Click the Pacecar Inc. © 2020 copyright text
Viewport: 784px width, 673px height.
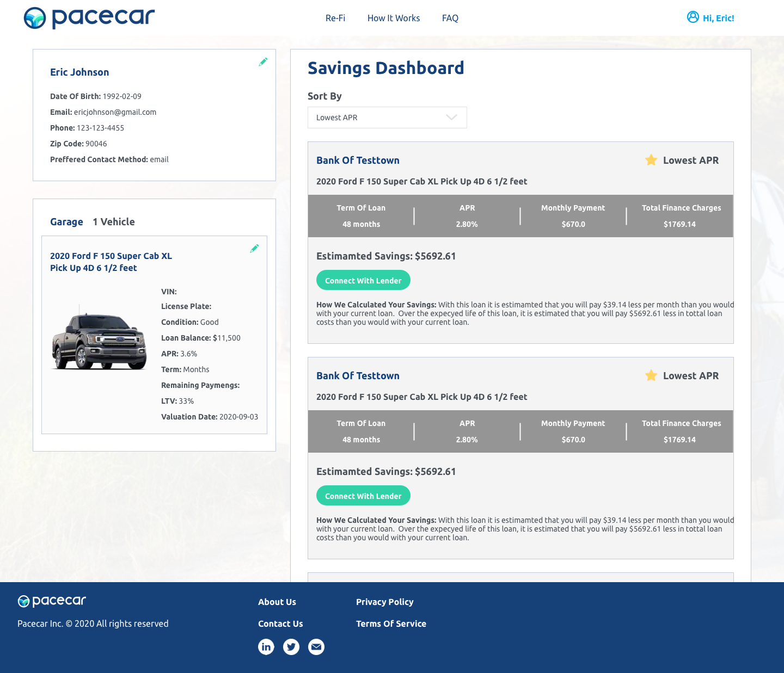point(93,623)
